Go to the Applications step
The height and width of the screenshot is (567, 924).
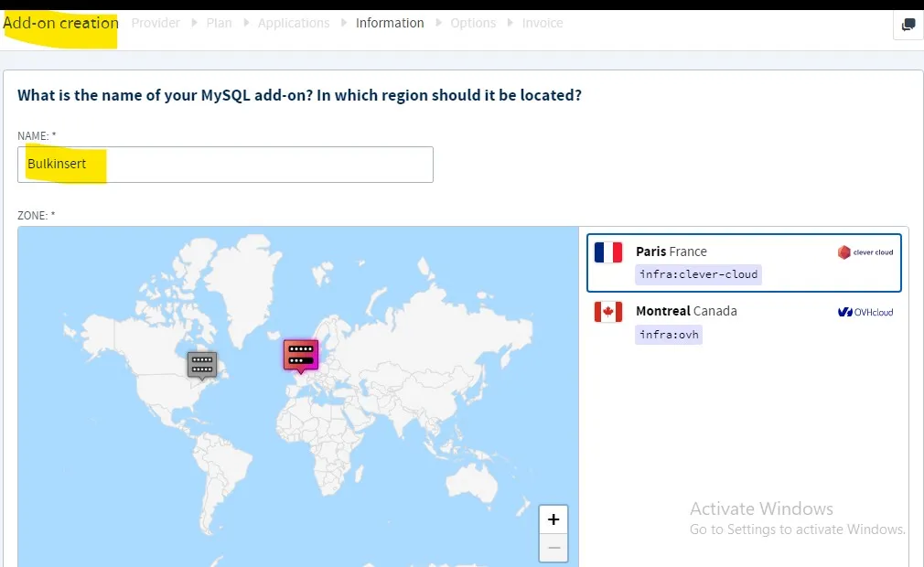(294, 23)
